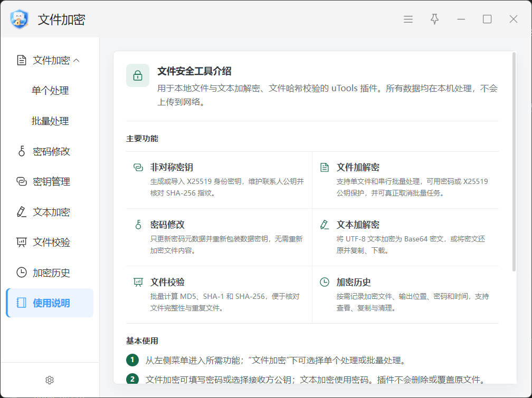Go to 文件校验 in the sidebar
Image resolution: width=532 pixels, height=398 pixels.
(x=50, y=242)
